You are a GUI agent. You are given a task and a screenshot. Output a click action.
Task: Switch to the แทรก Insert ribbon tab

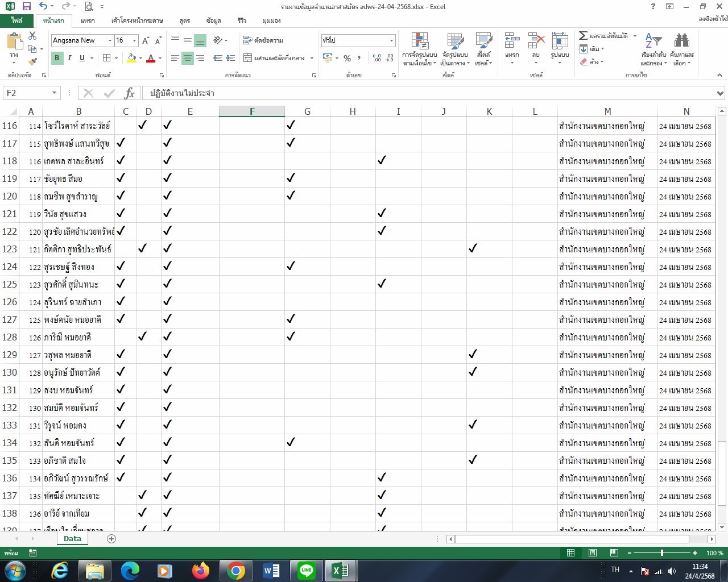point(88,20)
